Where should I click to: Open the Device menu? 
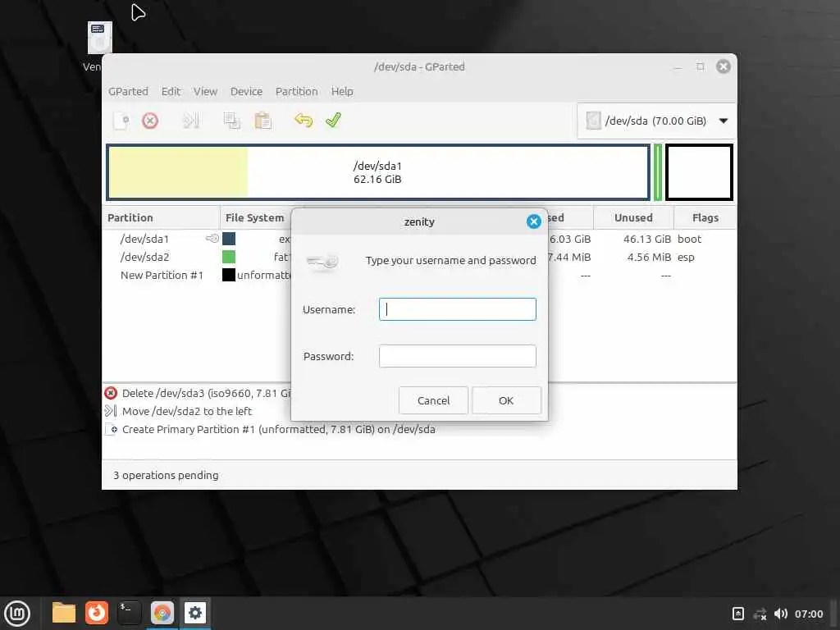(x=246, y=92)
